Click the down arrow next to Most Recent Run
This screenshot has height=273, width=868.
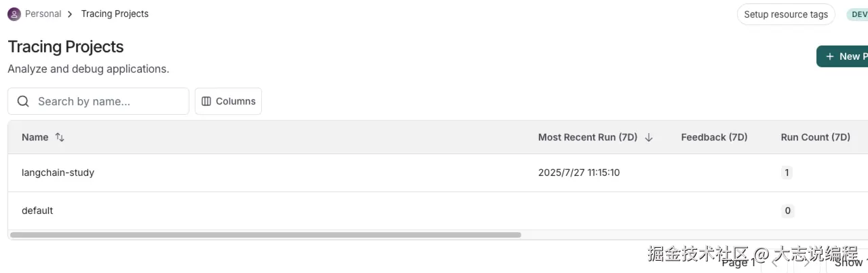(649, 137)
